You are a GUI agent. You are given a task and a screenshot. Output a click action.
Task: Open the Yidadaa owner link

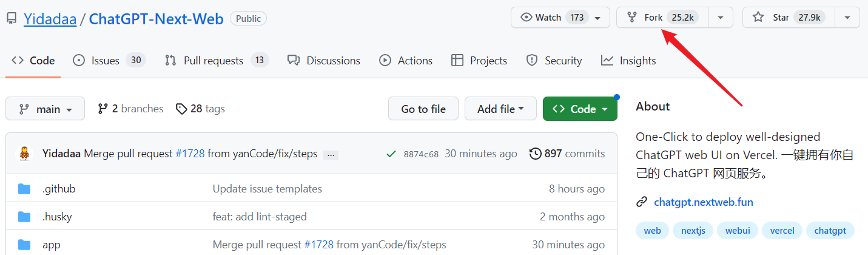(x=50, y=19)
